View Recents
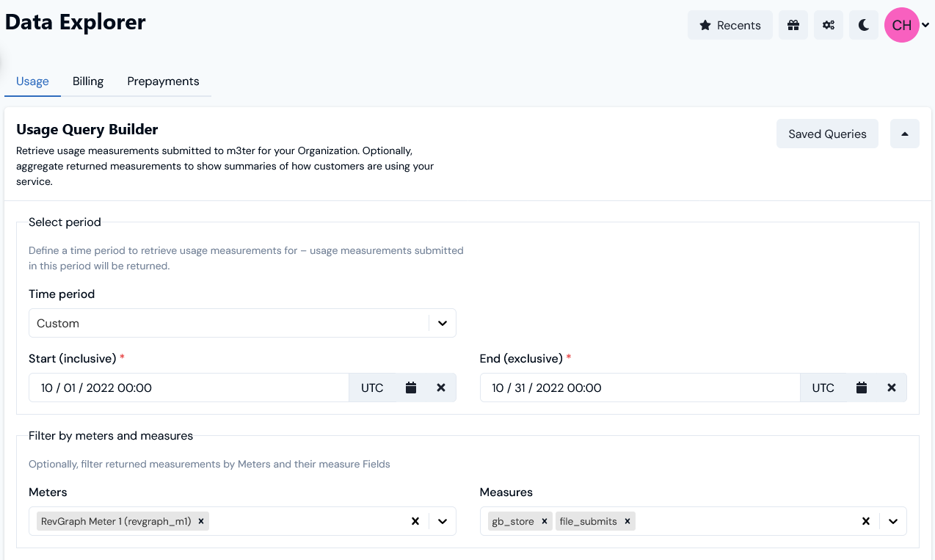This screenshot has width=935, height=560. tap(730, 25)
